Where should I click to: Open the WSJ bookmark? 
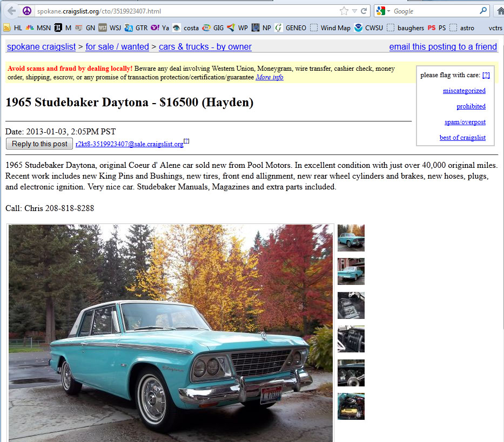[x=110, y=28]
